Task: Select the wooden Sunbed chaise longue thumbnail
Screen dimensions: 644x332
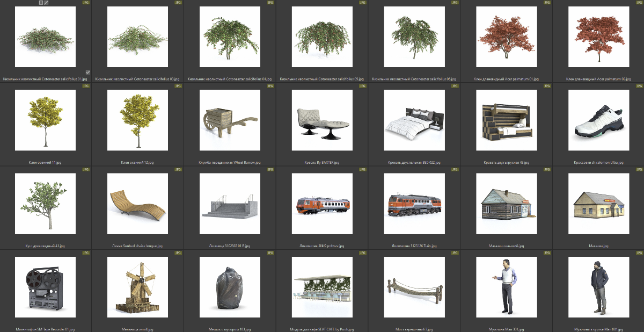Action: pyautogui.click(x=137, y=204)
